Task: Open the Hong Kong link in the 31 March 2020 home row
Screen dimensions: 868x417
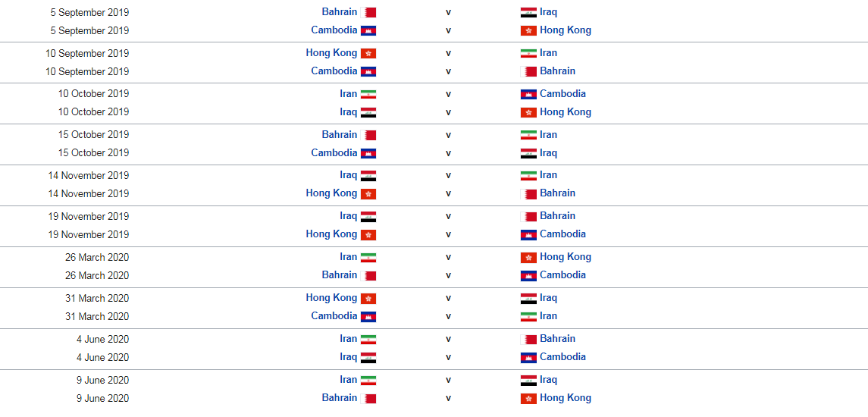Action: [x=331, y=298]
